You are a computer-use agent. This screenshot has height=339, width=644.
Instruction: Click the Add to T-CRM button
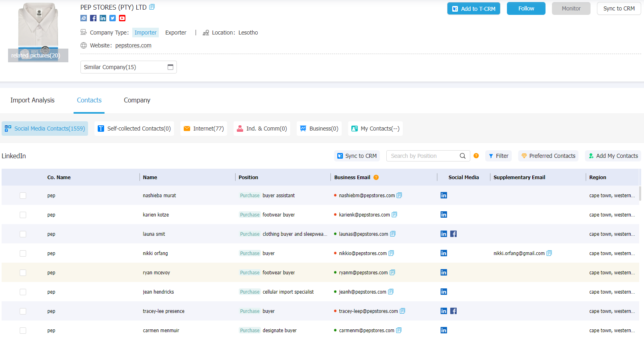coord(474,8)
